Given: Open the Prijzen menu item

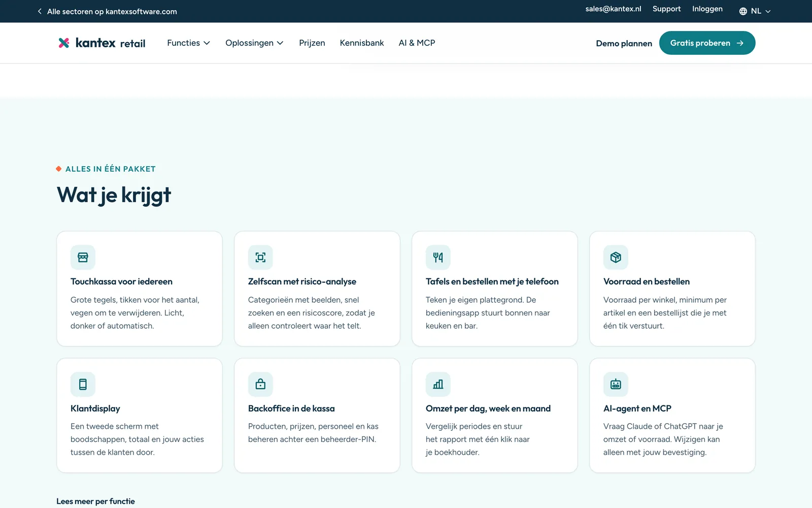Looking at the screenshot, I should 312,43.
